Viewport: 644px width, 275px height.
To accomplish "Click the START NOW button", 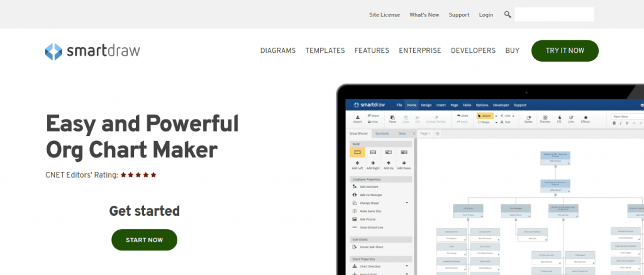I will tap(144, 240).
